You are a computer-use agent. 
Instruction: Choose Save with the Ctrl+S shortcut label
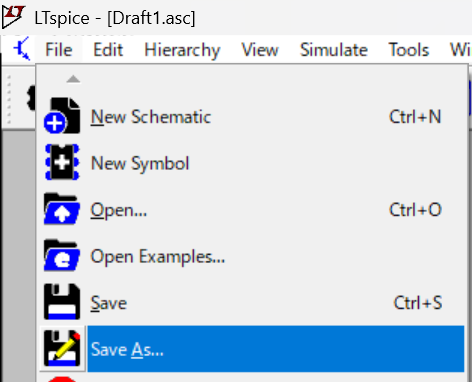click(252, 302)
